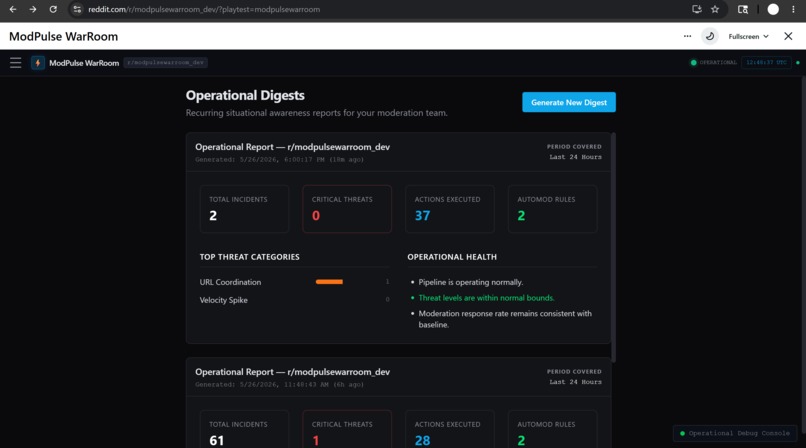This screenshot has height=448, width=806.
Task: Click the URL Coordination category row
Action: [x=295, y=282]
